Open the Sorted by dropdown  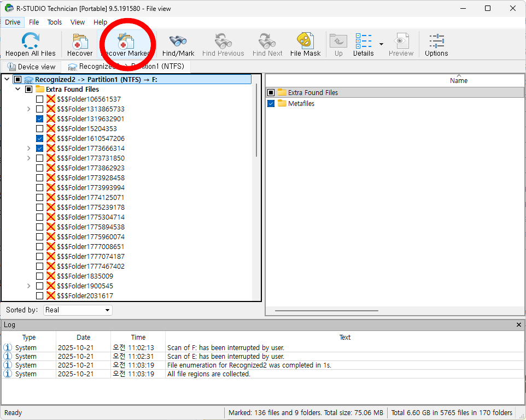point(78,310)
